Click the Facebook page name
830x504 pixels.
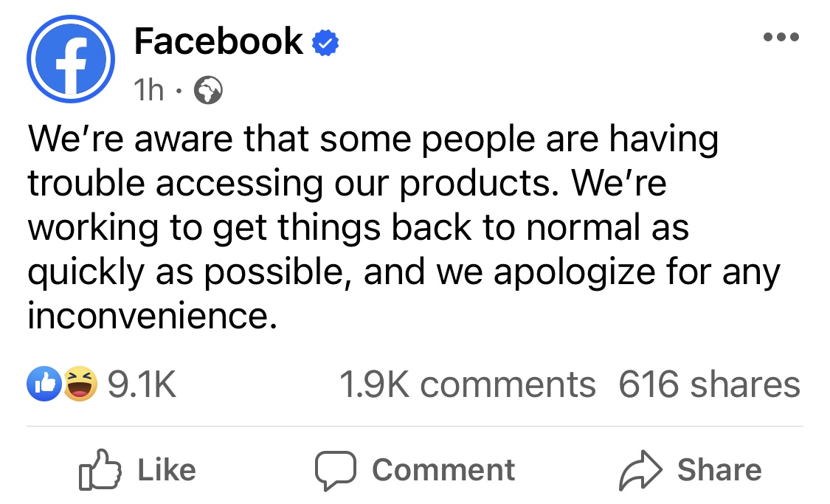[218, 41]
